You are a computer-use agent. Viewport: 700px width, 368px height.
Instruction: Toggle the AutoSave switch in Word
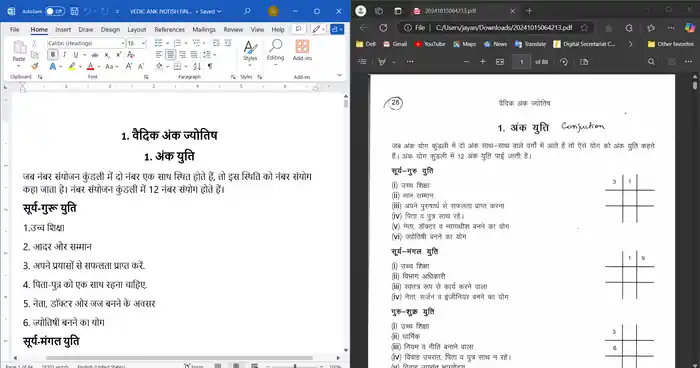click(x=54, y=11)
